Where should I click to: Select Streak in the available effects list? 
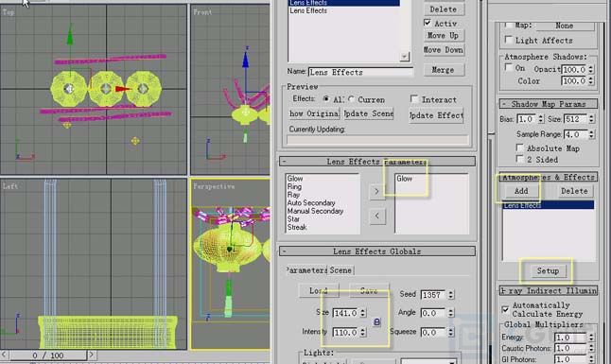(297, 227)
